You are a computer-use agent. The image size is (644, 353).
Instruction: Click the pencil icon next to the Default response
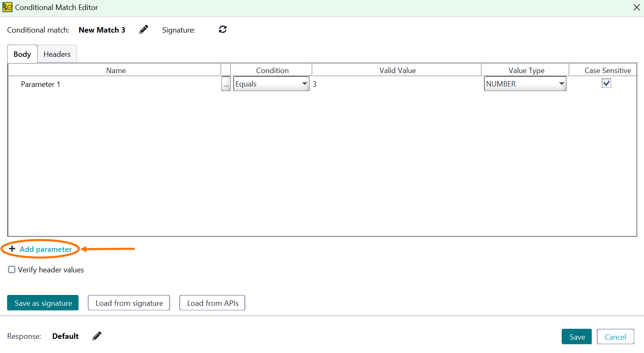(x=97, y=336)
